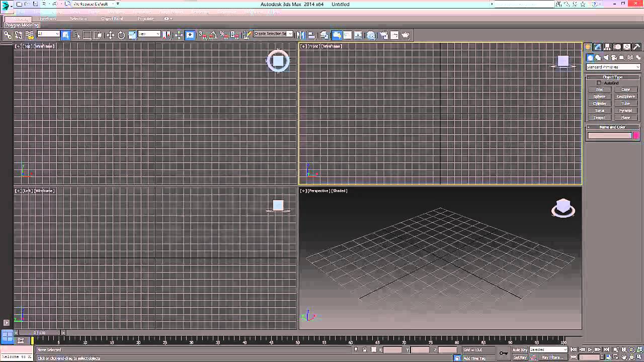Click the Render Setup icon
This screenshot has height=362, width=644.
383,35
